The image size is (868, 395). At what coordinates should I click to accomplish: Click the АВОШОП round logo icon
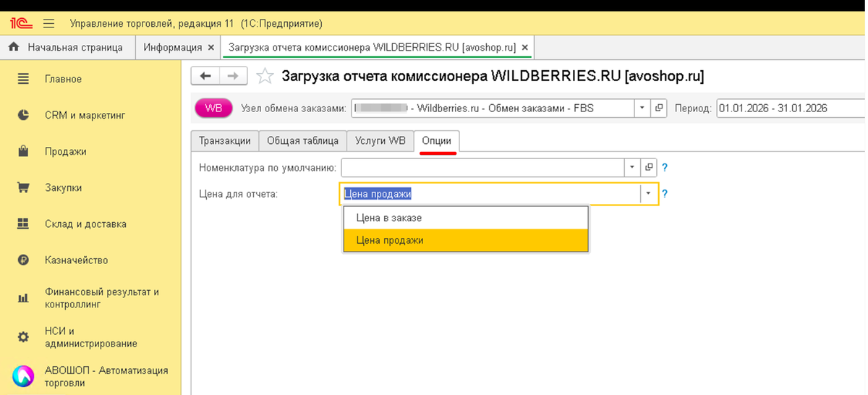pos(23,376)
